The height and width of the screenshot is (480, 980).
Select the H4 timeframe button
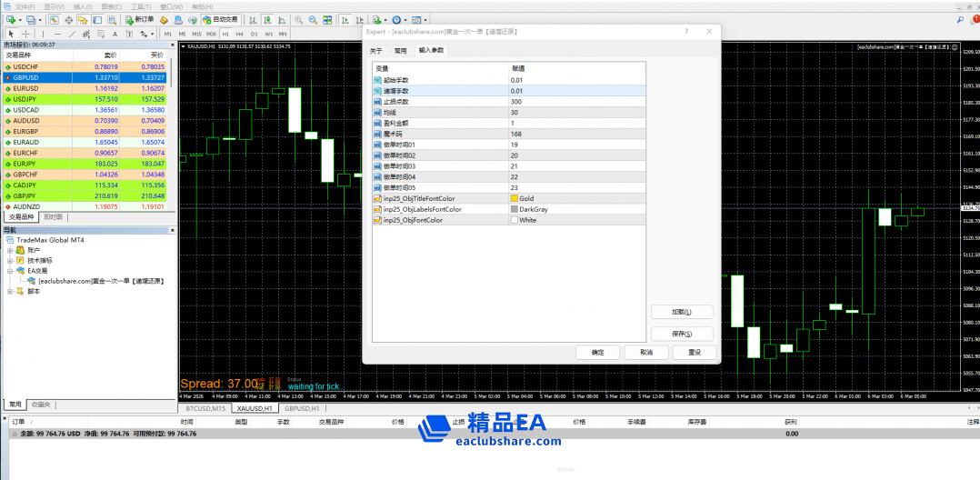coord(240,34)
